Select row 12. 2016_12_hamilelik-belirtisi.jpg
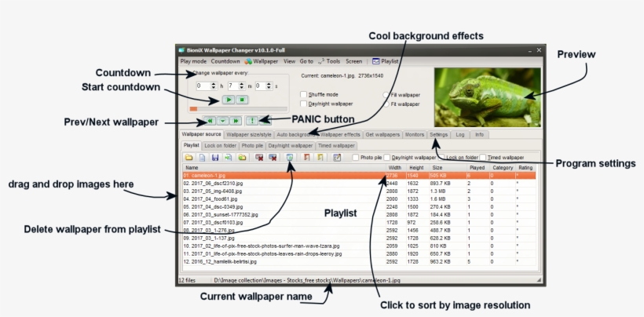This screenshot has height=317, width=644. pos(359,261)
